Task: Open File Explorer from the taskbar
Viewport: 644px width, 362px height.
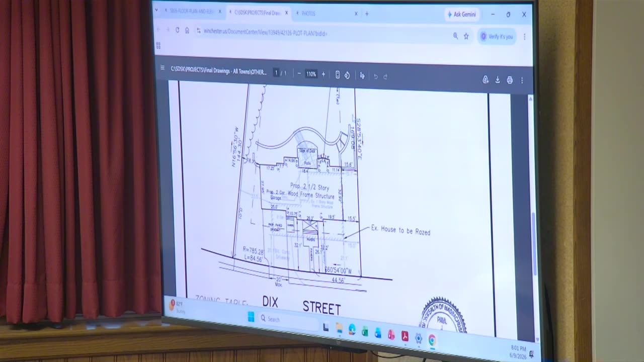Action: click(339, 328)
